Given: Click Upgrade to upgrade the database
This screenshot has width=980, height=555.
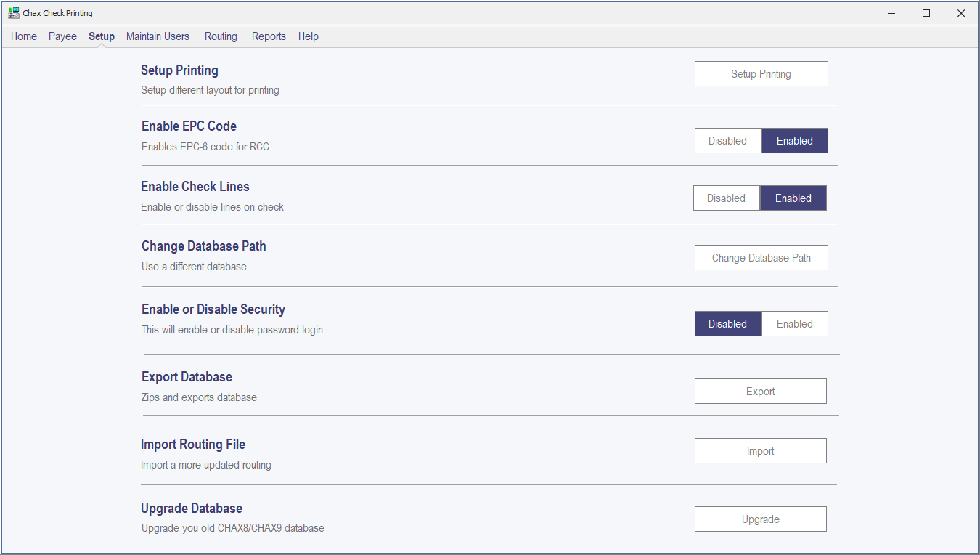Looking at the screenshot, I should tap(760, 519).
